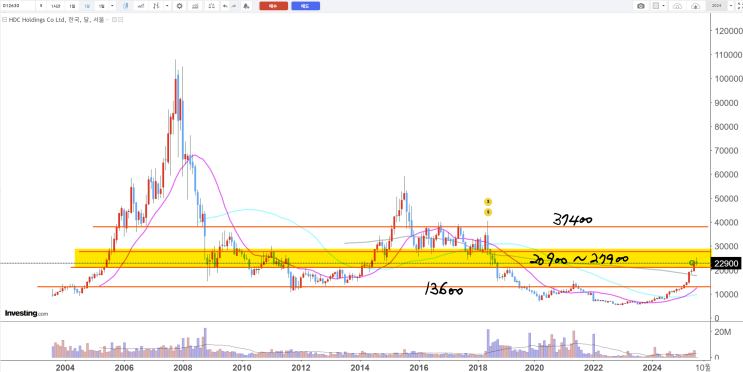This screenshot has width=743, height=372.
Task: Save chart layout via cloud upload icon
Action: pyautogui.click(x=696, y=6)
